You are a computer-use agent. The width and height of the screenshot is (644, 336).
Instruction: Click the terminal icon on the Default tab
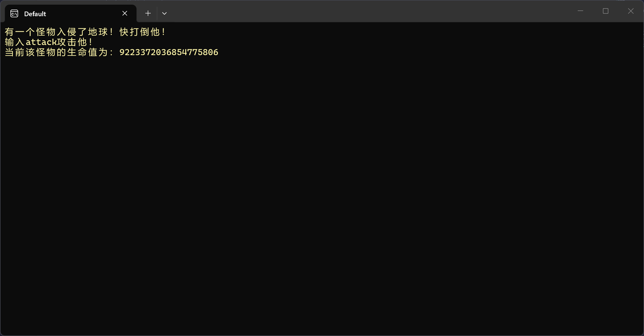coord(14,13)
